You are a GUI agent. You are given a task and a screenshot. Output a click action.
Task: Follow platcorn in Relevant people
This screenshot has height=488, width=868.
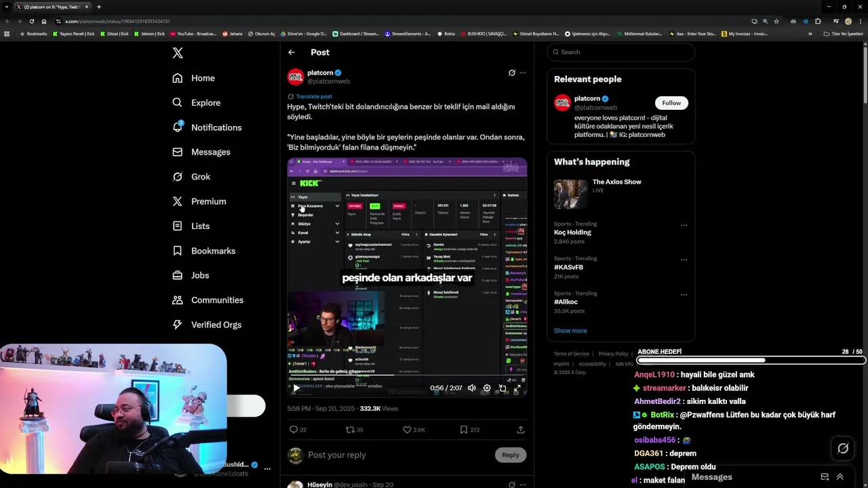pos(671,103)
